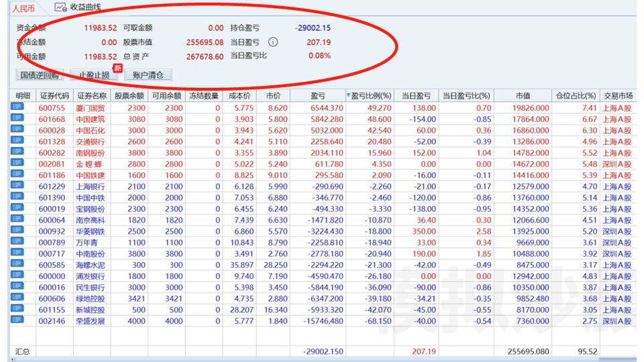Open detail icon for 民生银行 row

(x=17, y=286)
